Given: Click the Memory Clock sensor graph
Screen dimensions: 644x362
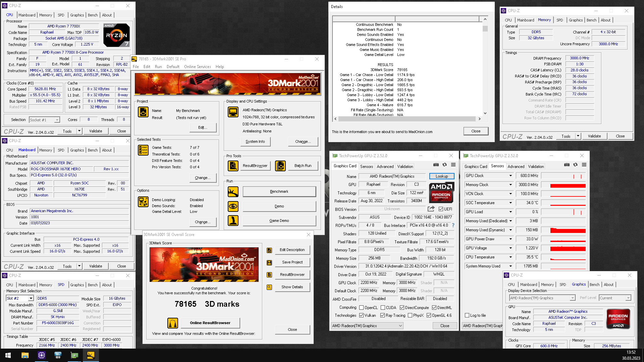Looking at the screenshot, I should [563, 185].
